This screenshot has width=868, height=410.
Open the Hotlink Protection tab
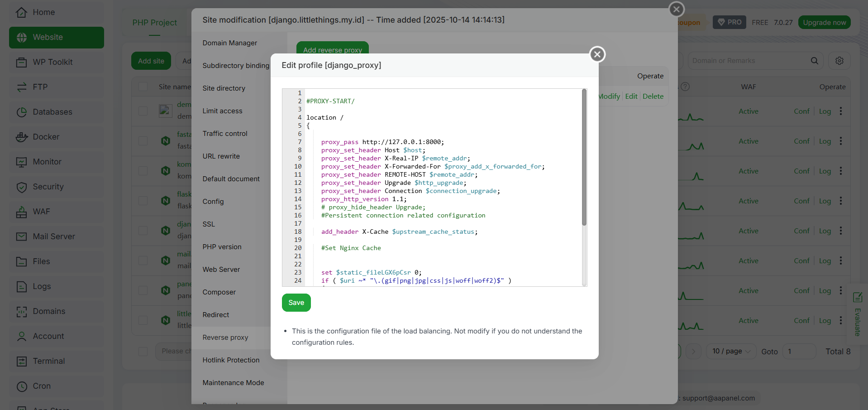point(231,360)
